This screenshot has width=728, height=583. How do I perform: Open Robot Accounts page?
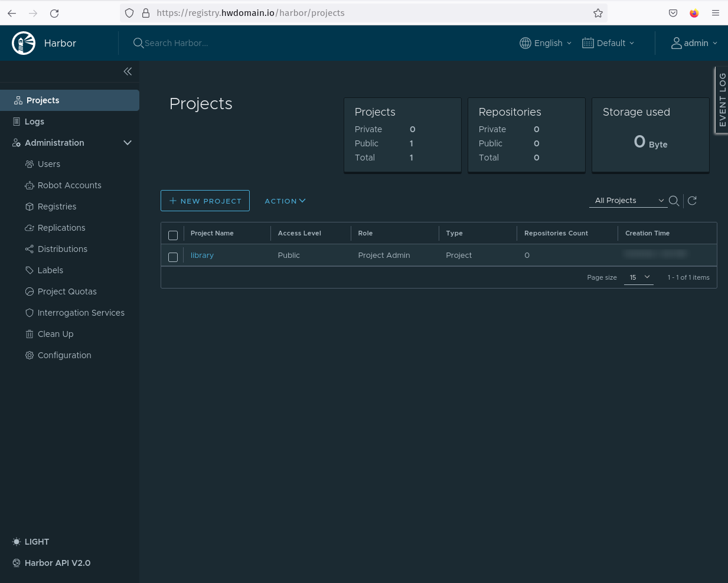(x=69, y=185)
